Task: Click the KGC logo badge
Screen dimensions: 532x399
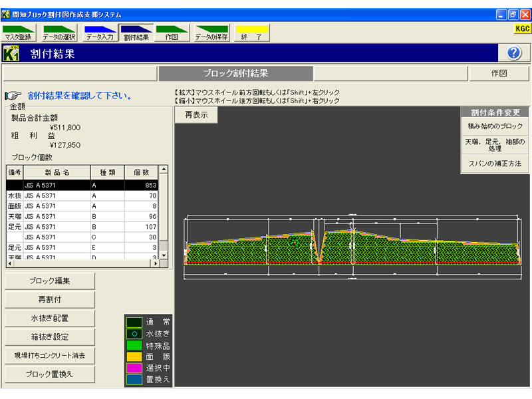Action: [521, 29]
